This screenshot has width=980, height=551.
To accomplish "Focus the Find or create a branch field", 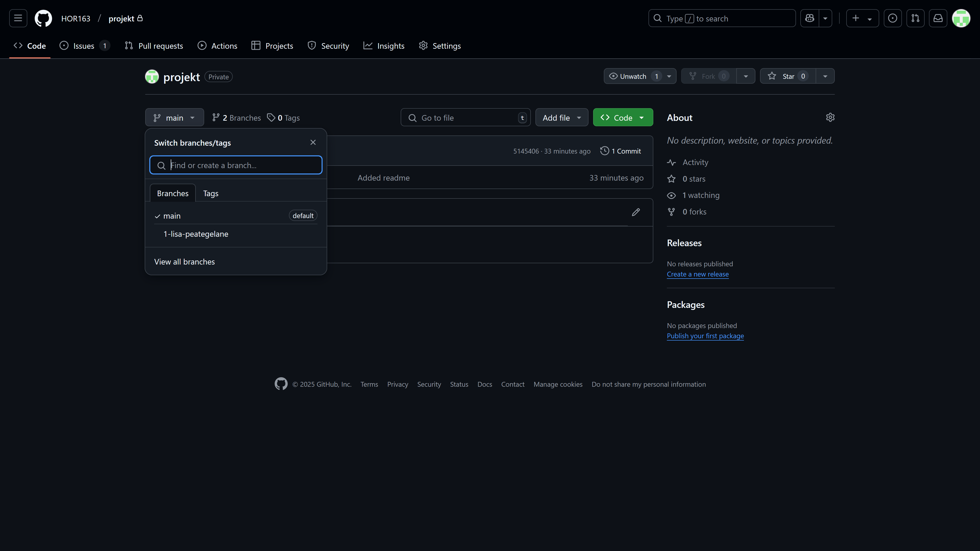I will tap(236, 165).
